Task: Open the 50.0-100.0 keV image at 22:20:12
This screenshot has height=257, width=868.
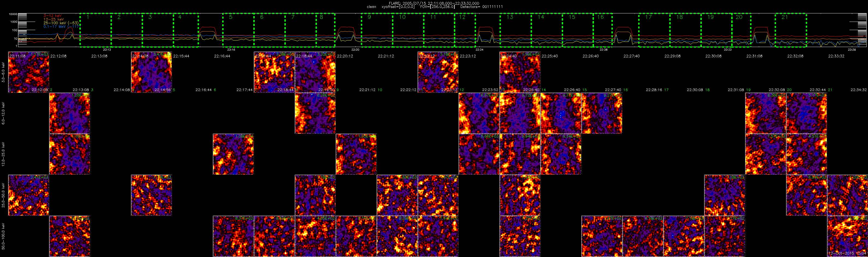Action: (x=356, y=236)
